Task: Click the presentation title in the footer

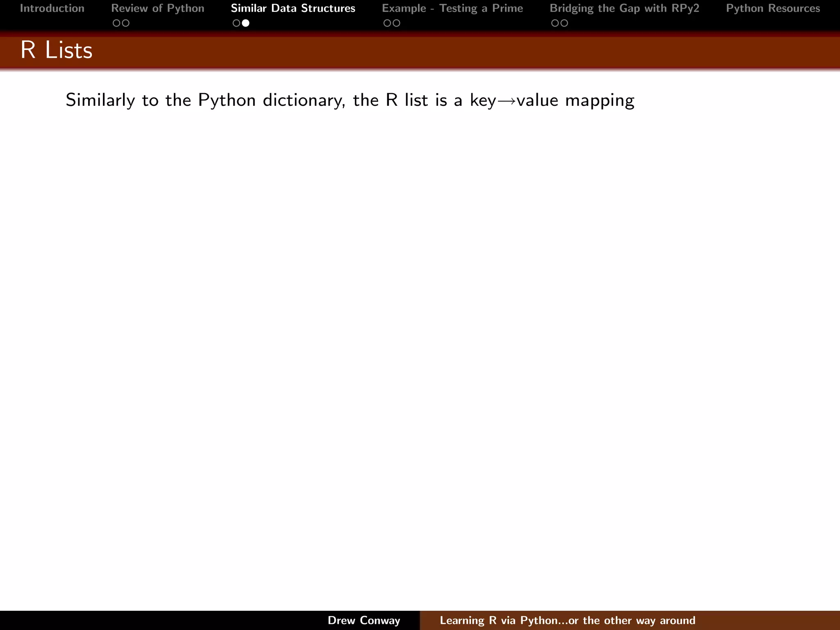Action: (567, 620)
